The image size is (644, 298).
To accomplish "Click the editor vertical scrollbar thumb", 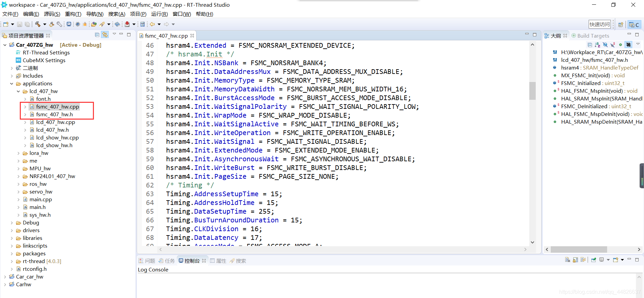I will [x=532, y=91].
